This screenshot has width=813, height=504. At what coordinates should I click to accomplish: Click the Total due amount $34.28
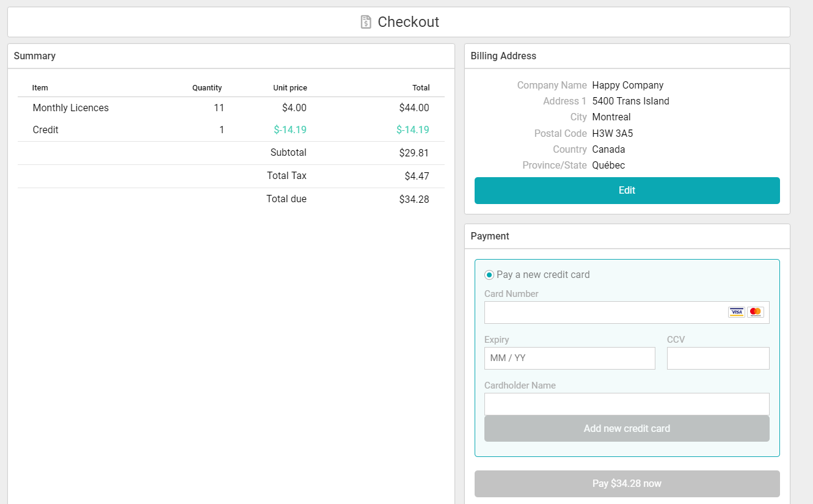click(x=414, y=199)
